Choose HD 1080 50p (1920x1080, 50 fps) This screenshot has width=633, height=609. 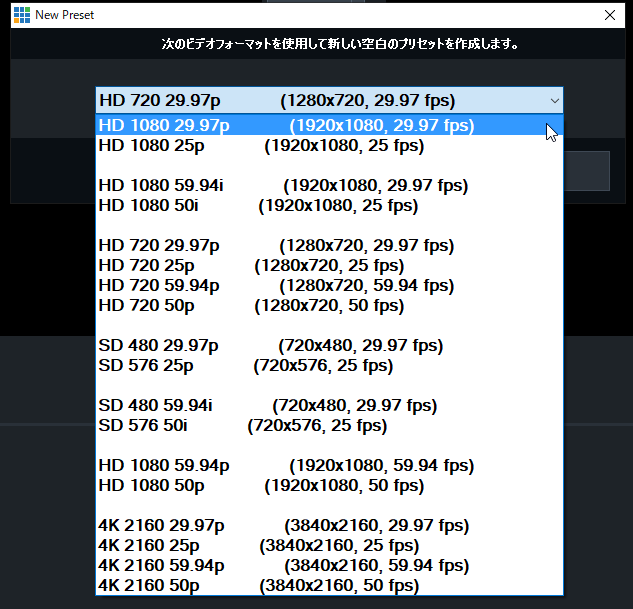[x=329, y=486]
